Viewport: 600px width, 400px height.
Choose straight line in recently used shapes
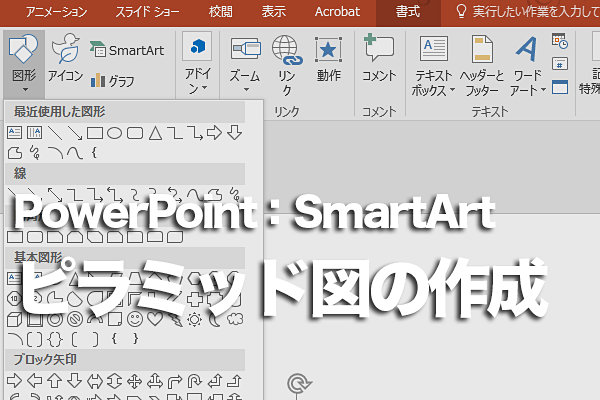click(x=55, y=133)
